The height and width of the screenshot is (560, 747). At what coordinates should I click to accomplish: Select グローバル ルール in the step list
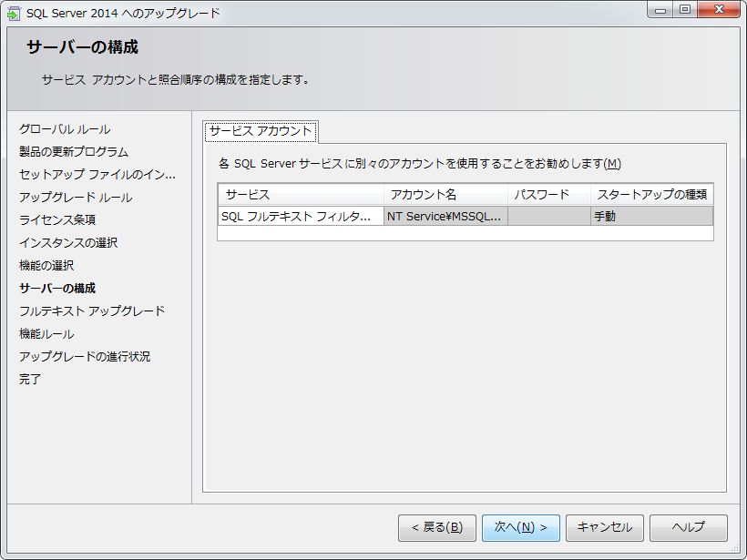[x=65, y=129]
